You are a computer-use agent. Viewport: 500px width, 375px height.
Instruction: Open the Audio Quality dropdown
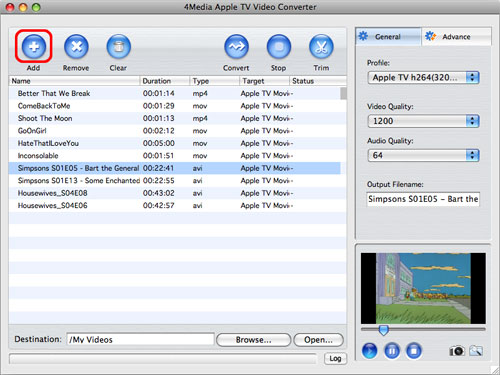(424, 155)
